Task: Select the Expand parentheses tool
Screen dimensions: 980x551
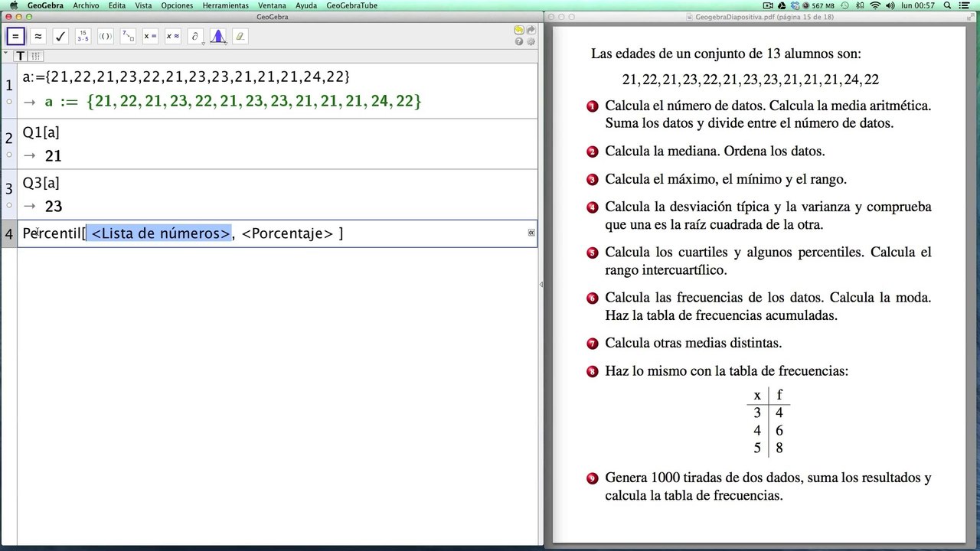Action: 106,36
